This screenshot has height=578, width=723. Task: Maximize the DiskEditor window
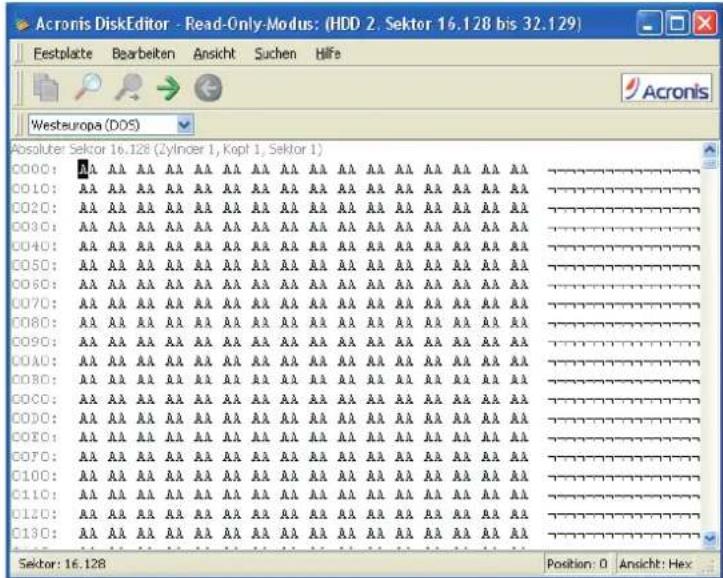[677, 24]
